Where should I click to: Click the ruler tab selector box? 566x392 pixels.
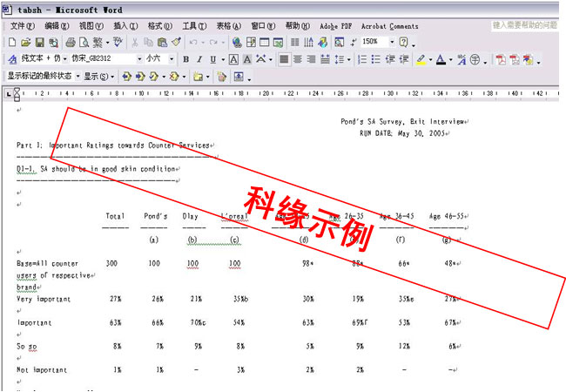(x=9, y=94)
